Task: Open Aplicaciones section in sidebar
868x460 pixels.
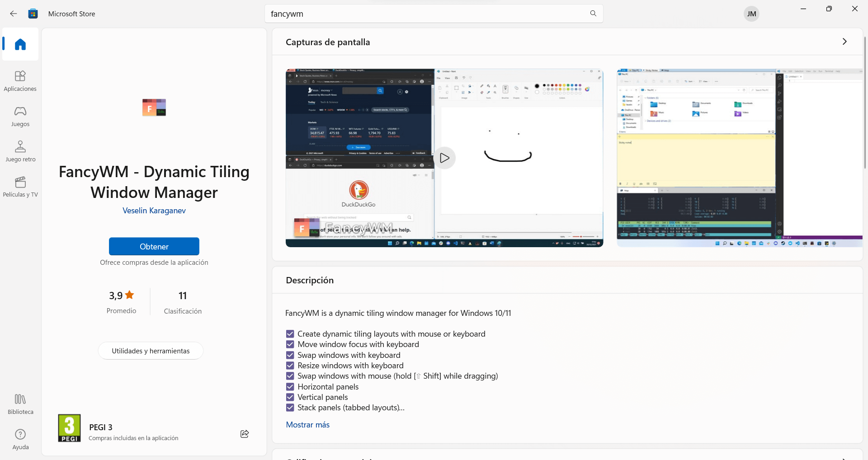Action: pyautogui.click(x=20, y=81)
